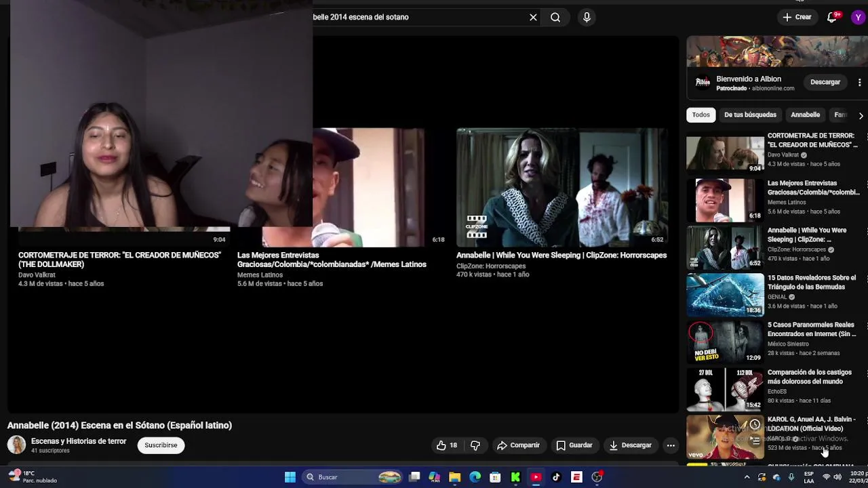Image resolution: width=868 pixels, height=488 pixels.
Task: Click the taskbar Buscar search box
Action: coord(354,477)
